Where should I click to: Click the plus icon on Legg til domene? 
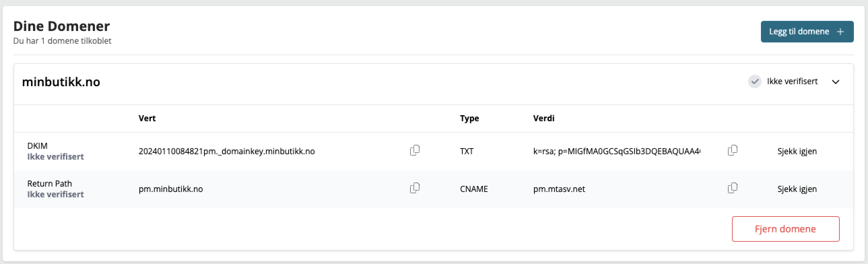pyautogui.click(x=840, y=32)
